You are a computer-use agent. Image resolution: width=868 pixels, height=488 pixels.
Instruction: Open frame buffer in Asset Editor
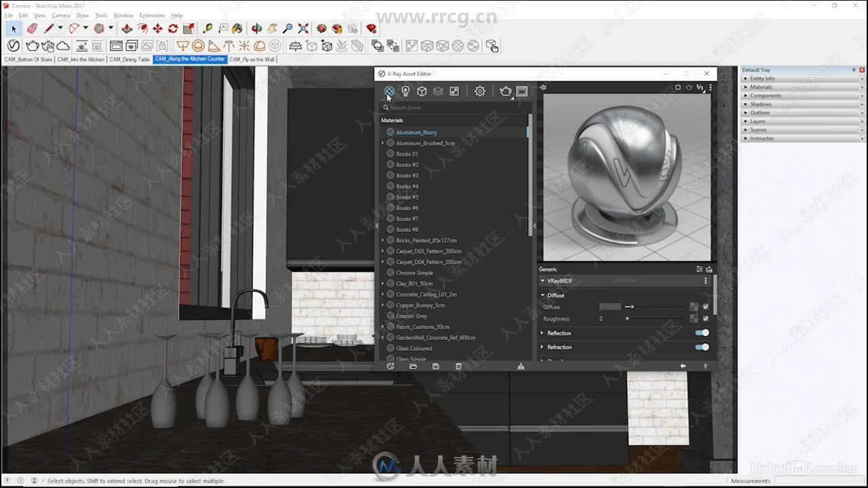pyautogui.click(x=521, y=91)
